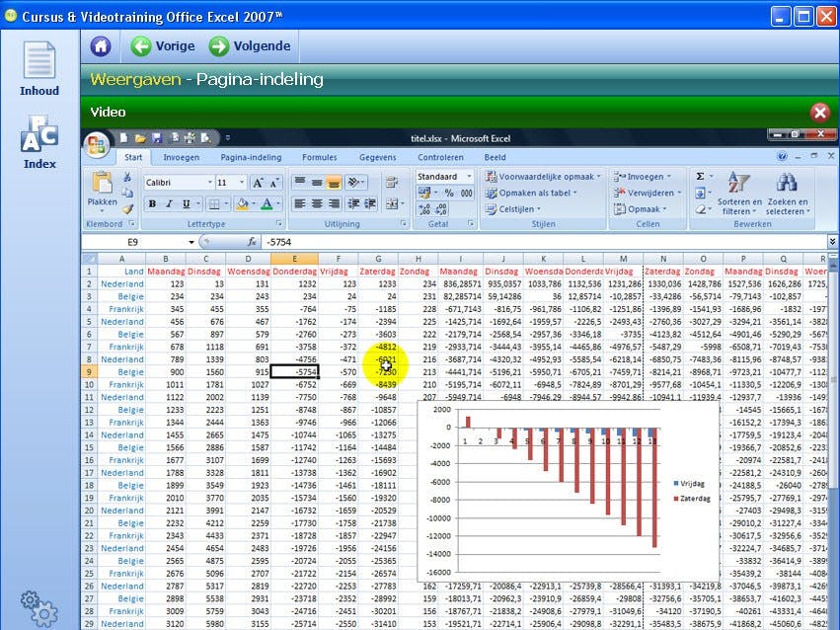This screenshot has width=840, height=630.
Task: Toggle Bold formatting
Action: 152,204
